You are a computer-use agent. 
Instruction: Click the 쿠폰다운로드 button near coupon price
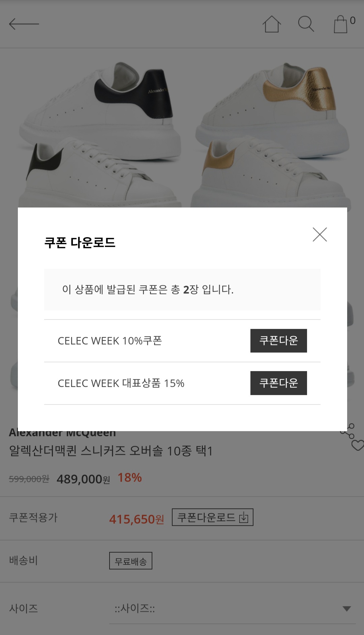[212, 517]
